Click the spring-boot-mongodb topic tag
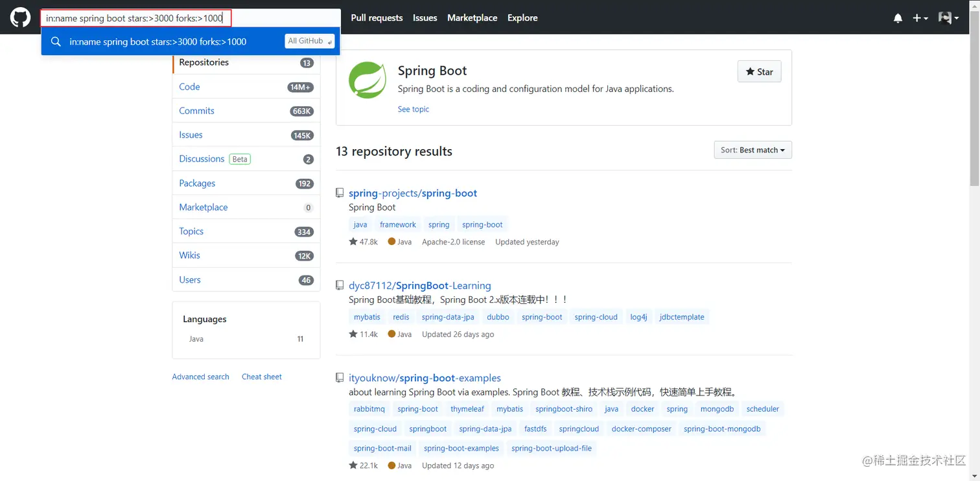Screen dimensions: 980x481 722,428
